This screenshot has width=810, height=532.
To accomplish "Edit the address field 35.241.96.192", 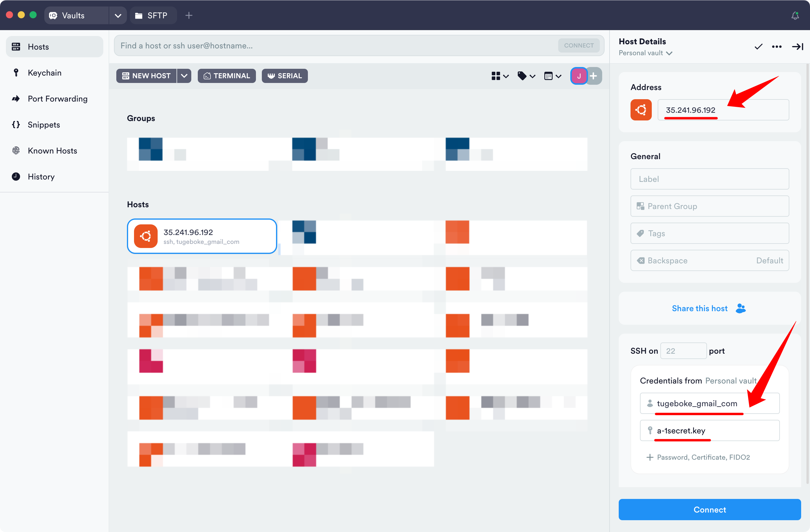I will pos(723,110).
